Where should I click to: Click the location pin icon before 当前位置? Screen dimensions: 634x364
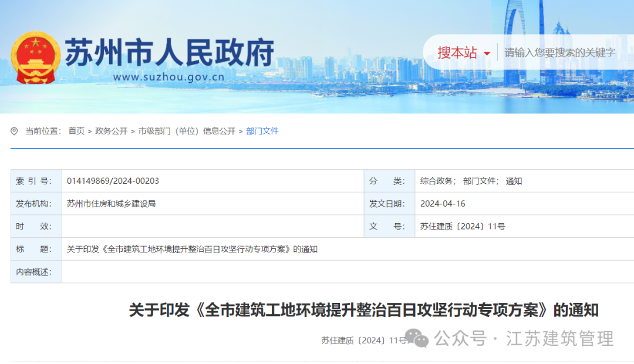pos(15,132)
